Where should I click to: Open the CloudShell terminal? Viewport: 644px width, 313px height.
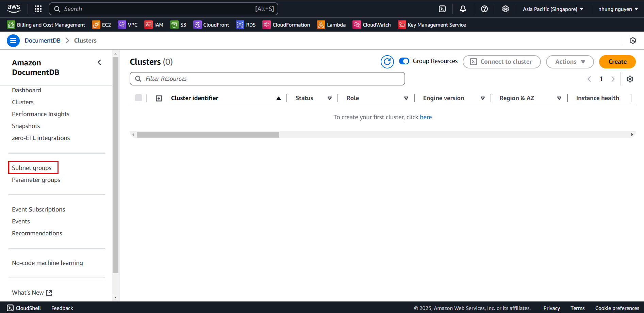24,308
